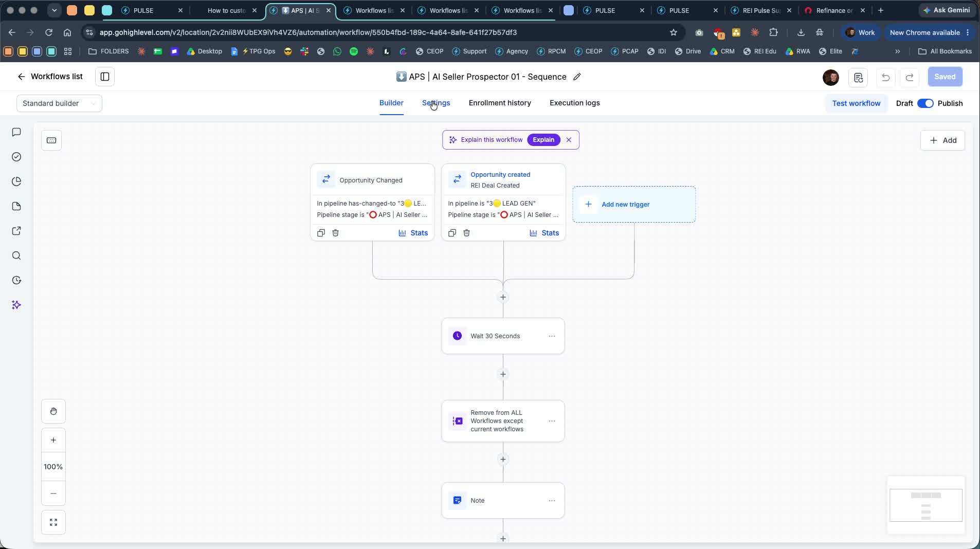The height and width of the screenshot is (549, 980).
Task: Click the workflow minimap thumbnail
Action: click(925, 505)
